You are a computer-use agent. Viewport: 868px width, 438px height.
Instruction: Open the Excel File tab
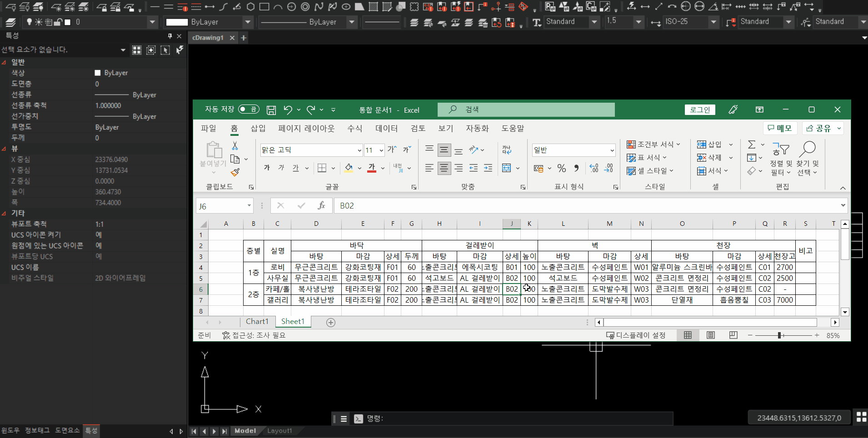209,129
